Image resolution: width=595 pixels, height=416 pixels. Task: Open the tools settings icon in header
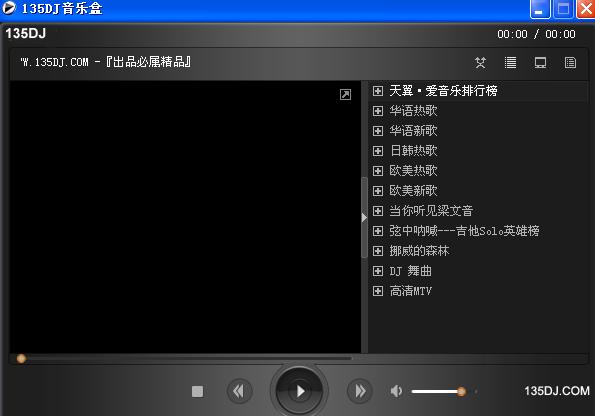pyautogui.click(x=480, y=63)
